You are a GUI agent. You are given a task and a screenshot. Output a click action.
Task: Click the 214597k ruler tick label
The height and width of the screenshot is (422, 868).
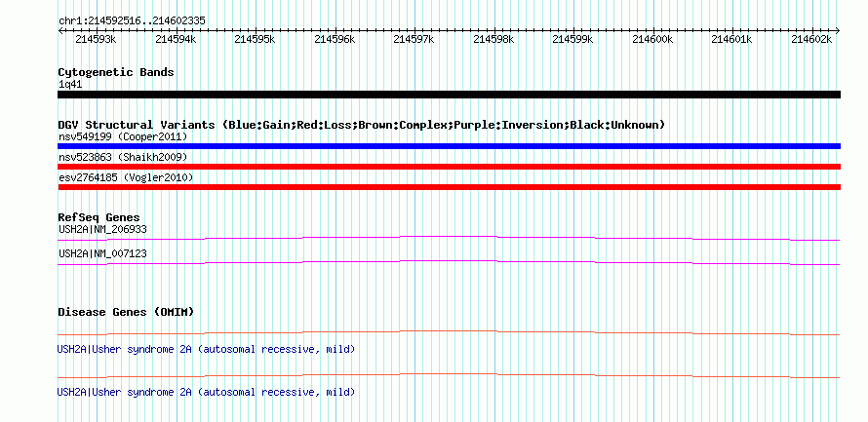click(414, 39)
